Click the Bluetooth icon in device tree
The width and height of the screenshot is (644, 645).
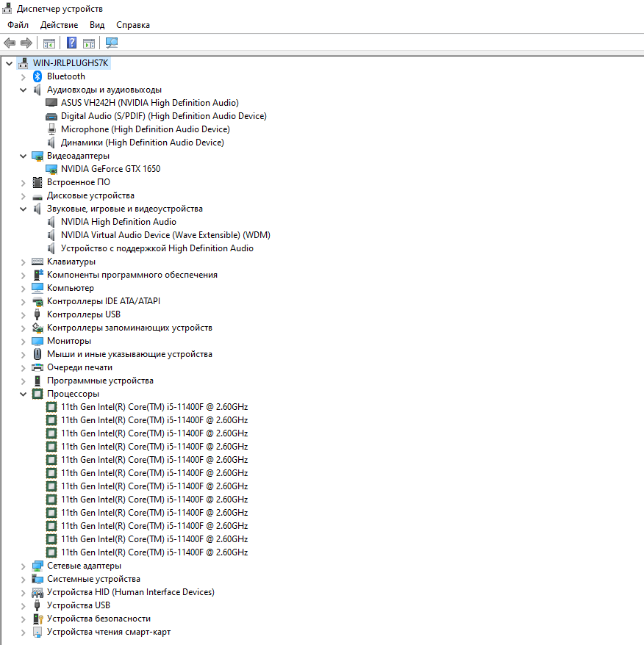(38, 76)
